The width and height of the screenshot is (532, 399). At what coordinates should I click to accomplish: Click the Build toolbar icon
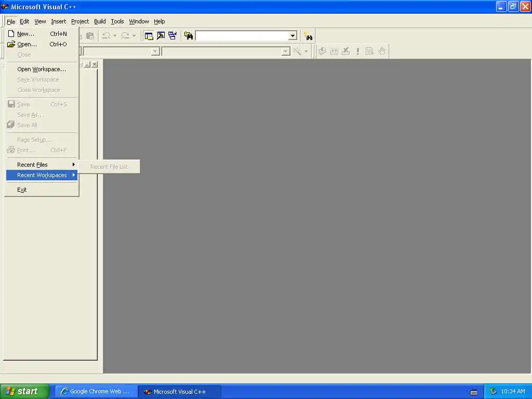click(x=334, y=51)
